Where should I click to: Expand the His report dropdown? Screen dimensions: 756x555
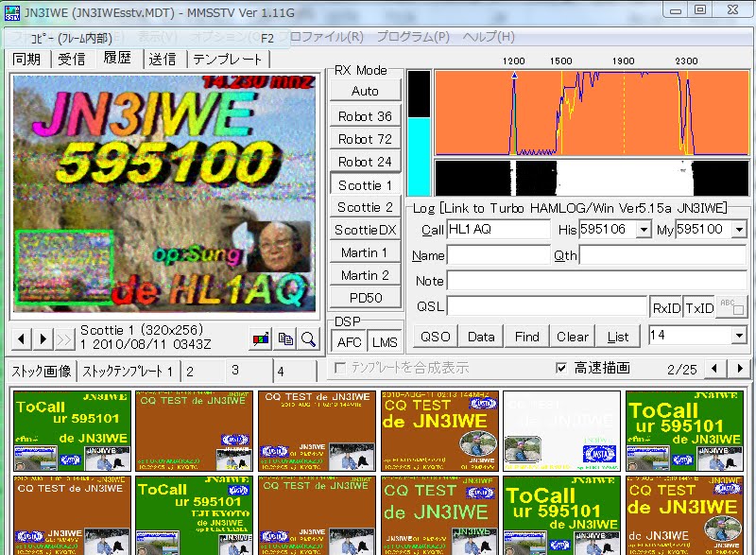pyautogui.click(x=644, y=230)
